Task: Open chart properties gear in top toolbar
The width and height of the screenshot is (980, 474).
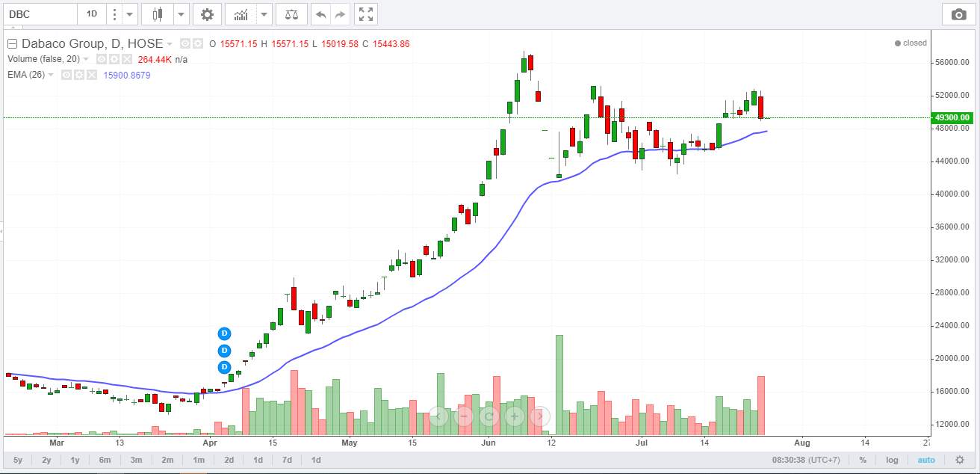Action: click(207, 13)
